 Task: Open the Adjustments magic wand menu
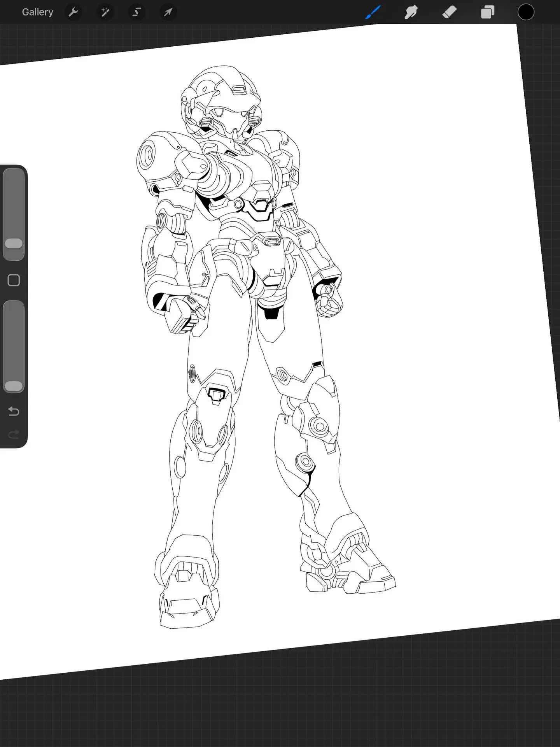(x=105, y=12)
